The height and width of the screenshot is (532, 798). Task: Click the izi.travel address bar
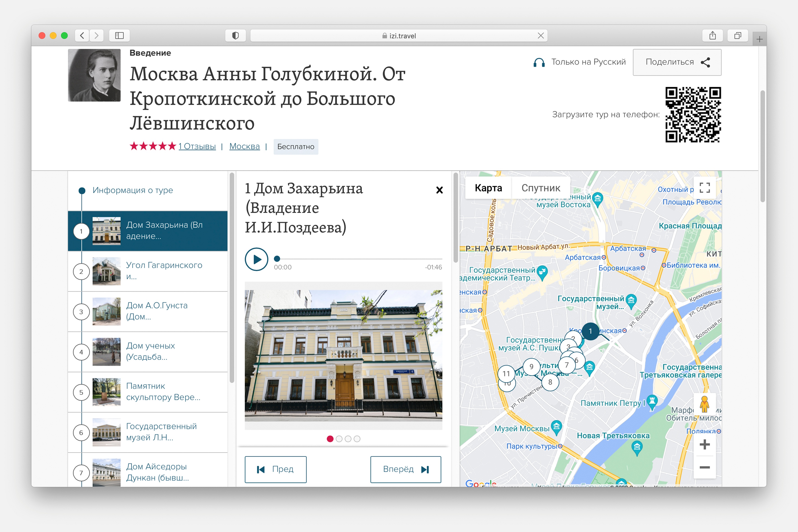tap(399, 36)
